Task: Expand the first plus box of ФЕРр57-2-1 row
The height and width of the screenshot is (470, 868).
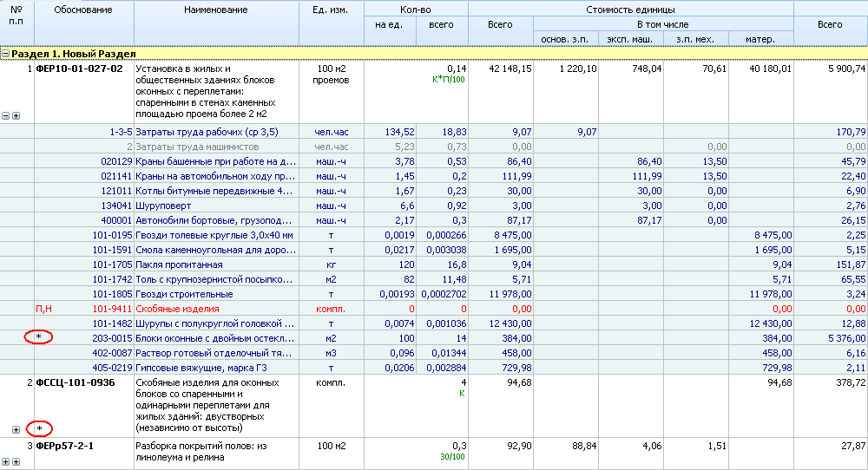Action: tap(5, 461)
